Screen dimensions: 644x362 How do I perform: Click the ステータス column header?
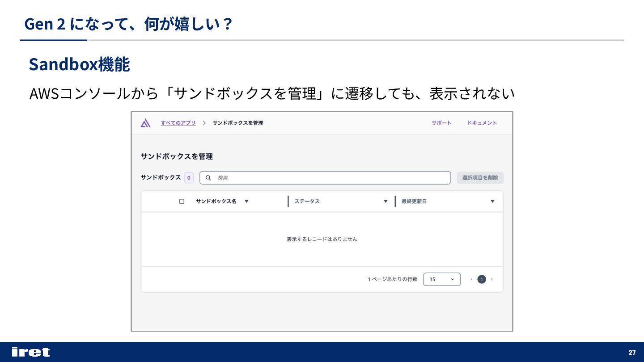click(307, 202)
